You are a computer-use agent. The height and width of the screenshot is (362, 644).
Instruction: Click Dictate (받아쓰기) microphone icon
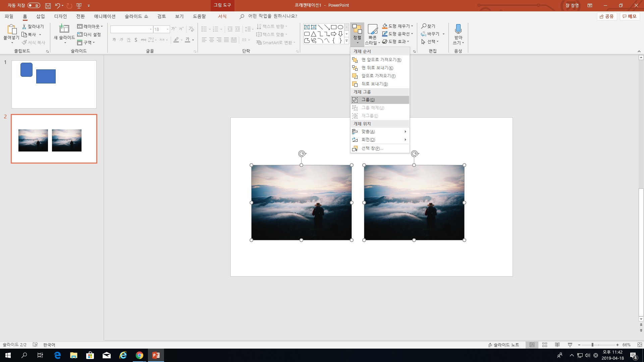(458, 29)
